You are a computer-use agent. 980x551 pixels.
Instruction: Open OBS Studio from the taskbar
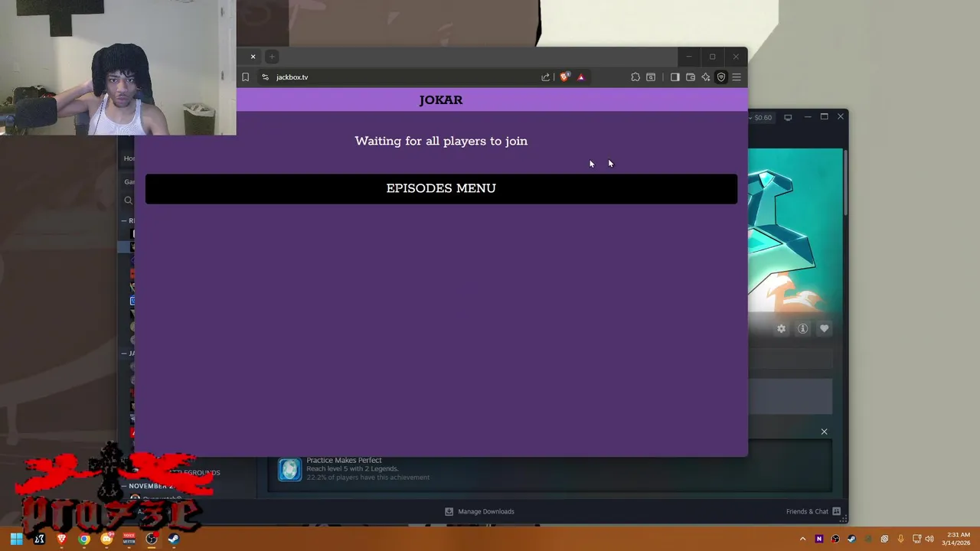click(151, 539)
